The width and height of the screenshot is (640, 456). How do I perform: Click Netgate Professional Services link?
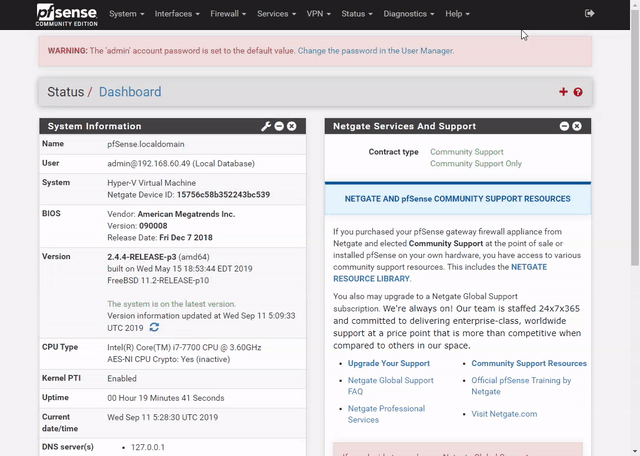(386, 414)
